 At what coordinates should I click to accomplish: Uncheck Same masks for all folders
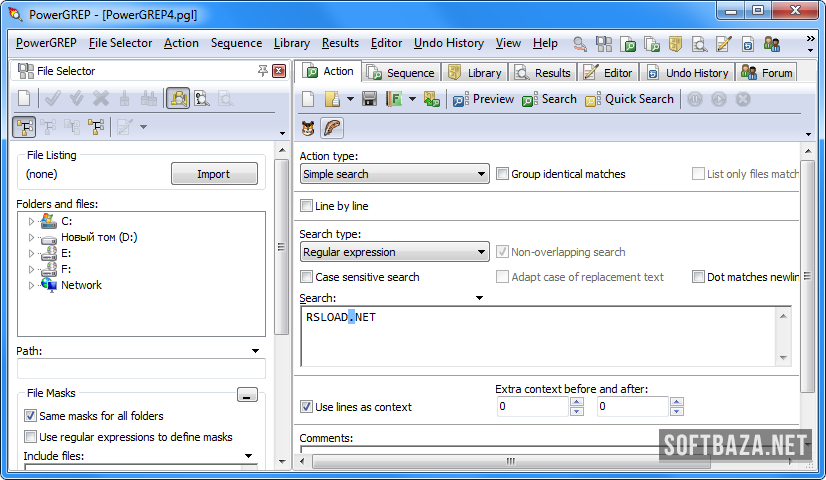pos(30,416)
